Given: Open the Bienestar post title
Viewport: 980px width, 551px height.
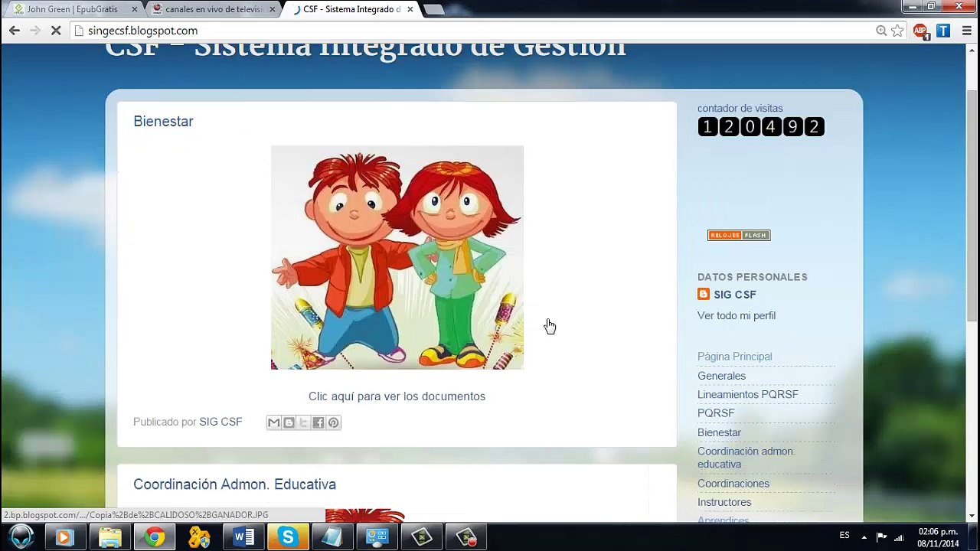Looking at the screenshot, I should pos(163,121).
